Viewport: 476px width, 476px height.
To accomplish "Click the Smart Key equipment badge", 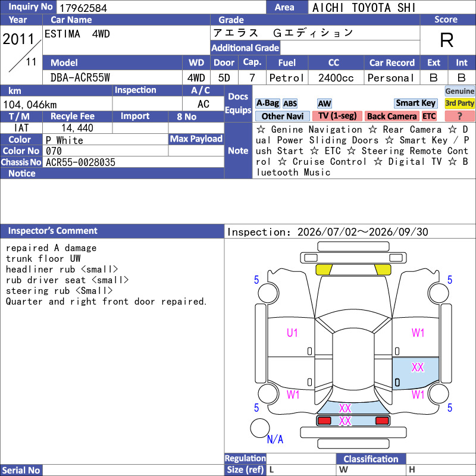I will tap(415, 104).
